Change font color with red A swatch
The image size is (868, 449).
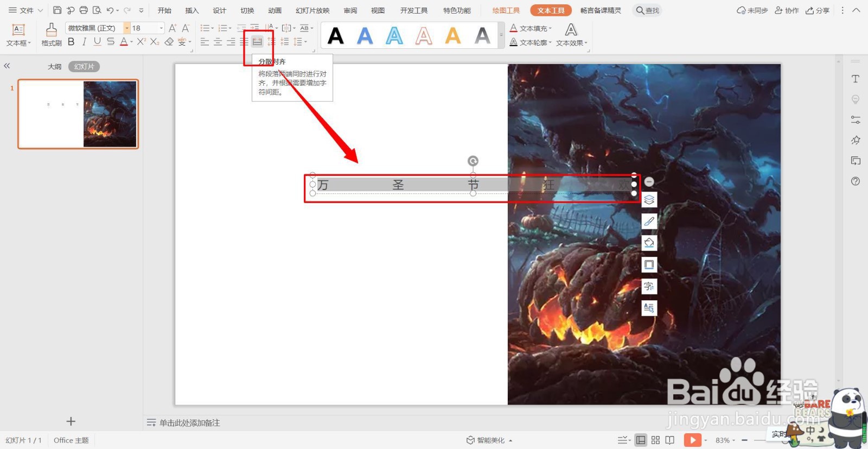[124, 42]
